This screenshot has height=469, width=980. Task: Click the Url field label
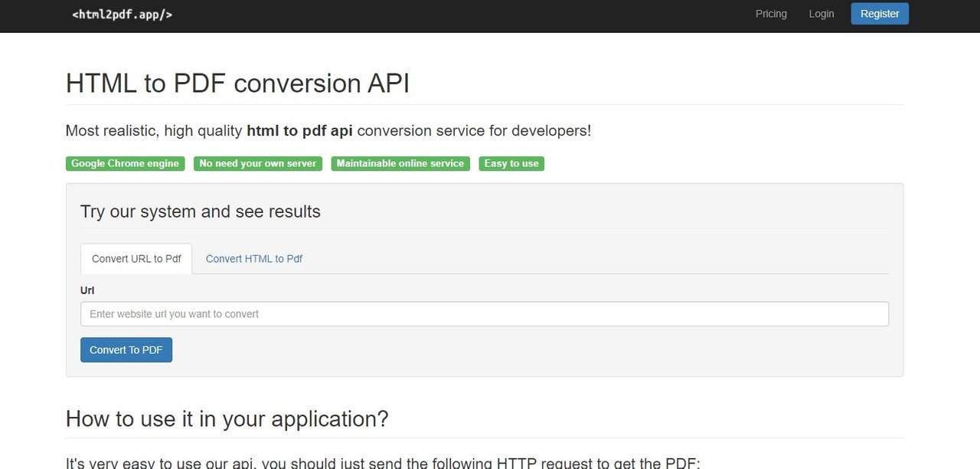[x=87, y=290]
